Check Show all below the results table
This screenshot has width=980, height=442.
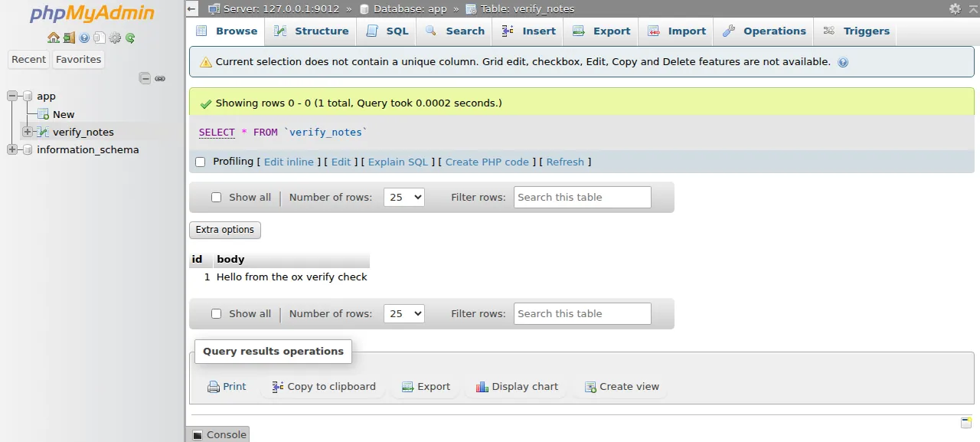click(216, 313)
